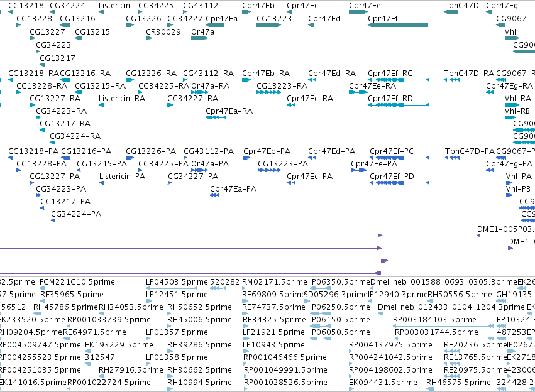This screenshot has height=392, width=535.
Task: Select the Cpr47Ec-RA transcript label
Action: pos(310,99)
